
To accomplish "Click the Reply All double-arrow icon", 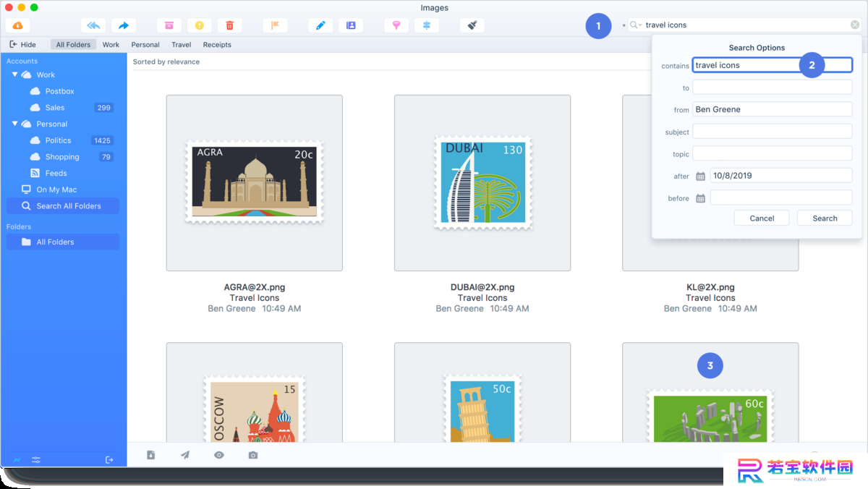I will click(93, 25).
